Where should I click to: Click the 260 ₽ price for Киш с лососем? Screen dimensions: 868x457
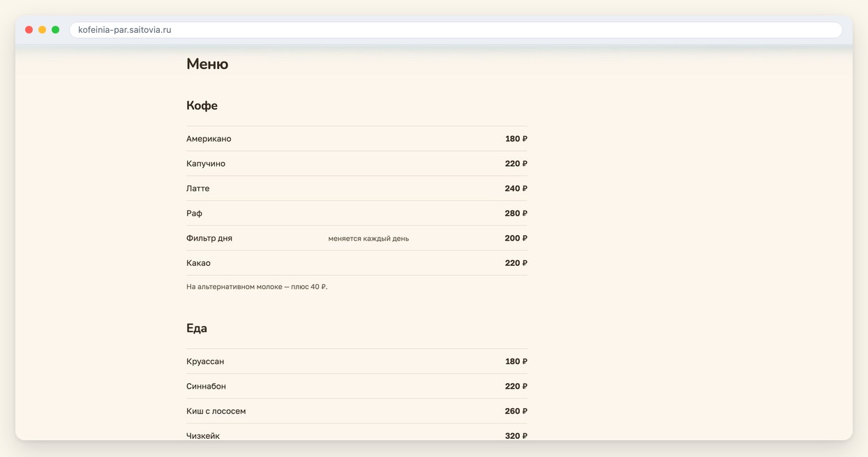(516, 412)
